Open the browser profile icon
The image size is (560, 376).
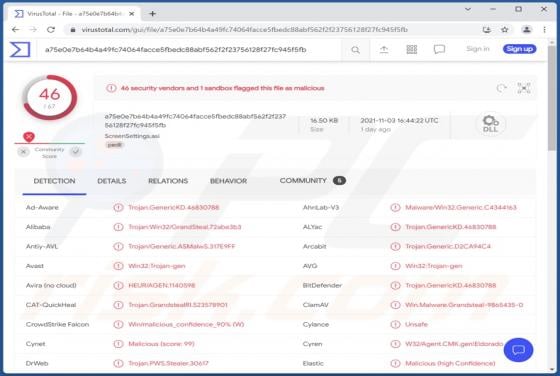click(x=526, y=30)
